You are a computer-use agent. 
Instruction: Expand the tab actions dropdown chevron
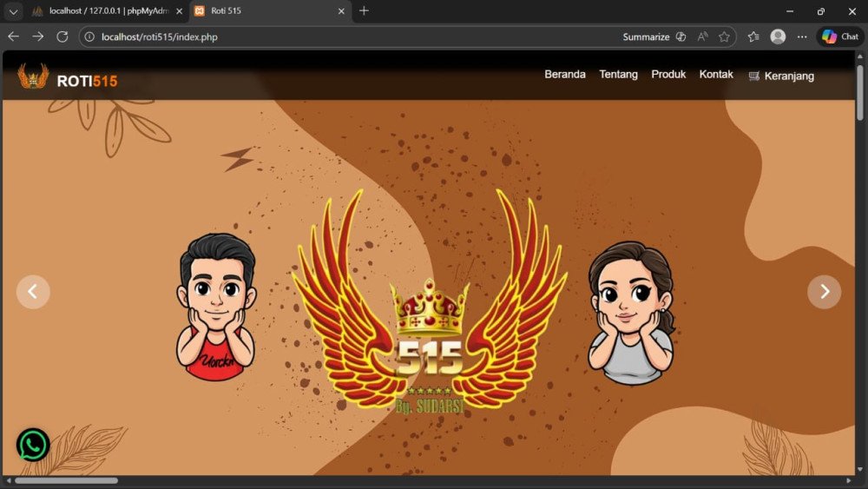(x=13, y=11)
